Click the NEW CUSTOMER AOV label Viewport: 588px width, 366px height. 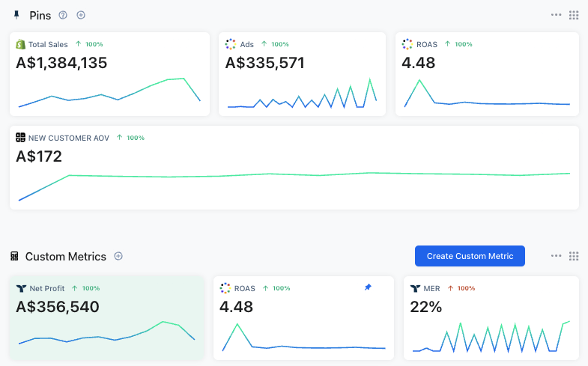(x=69, y=138)
